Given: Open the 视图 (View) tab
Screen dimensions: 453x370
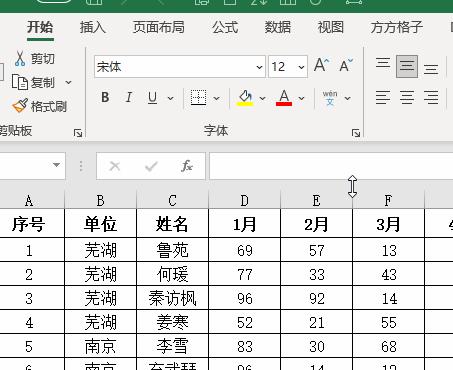Looking at the screenshot, I should (x=330, y=27).
